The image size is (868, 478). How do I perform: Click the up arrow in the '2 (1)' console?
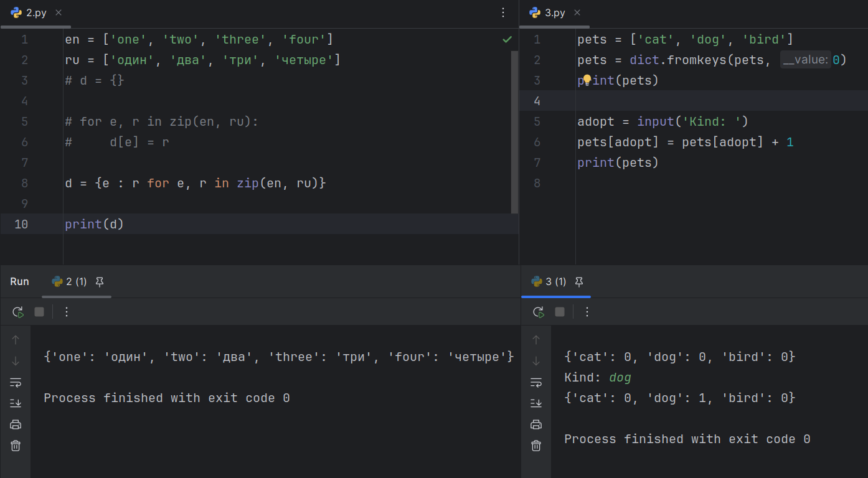coord(16,340)
